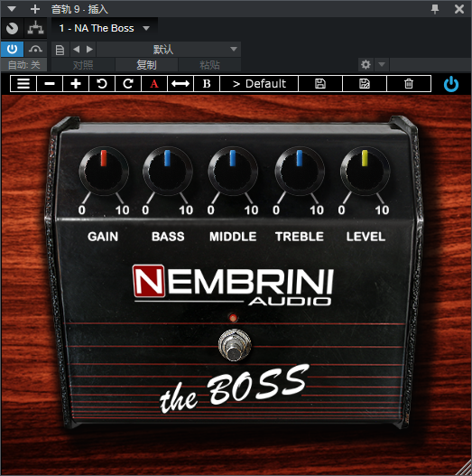The width and height of the screenshot is (472, 476).
Task: Delete preset with the trash icon
Action: pyautogui.click(x=409, y=83)
